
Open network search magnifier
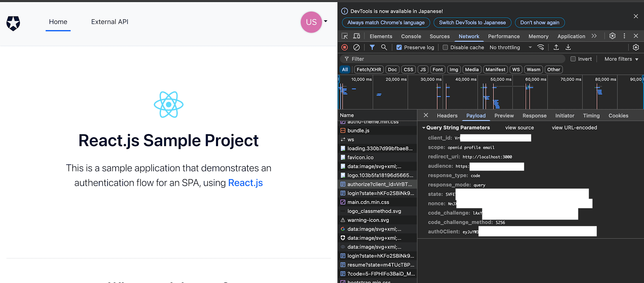click(384, 47)
